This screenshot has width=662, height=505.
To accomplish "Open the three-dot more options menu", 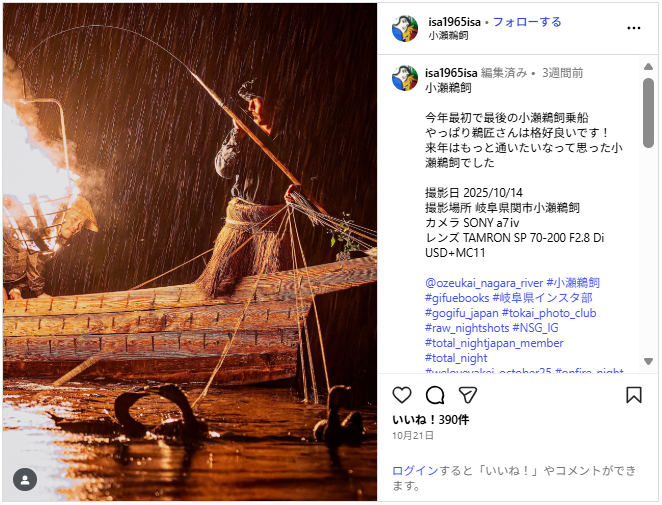I will 634,28.
